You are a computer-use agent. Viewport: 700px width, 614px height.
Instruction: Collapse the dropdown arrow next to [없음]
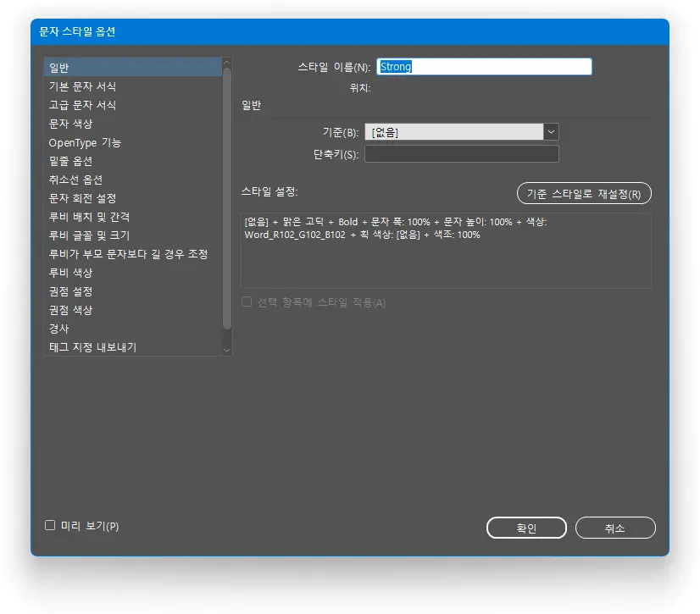[x=551, y=131]
